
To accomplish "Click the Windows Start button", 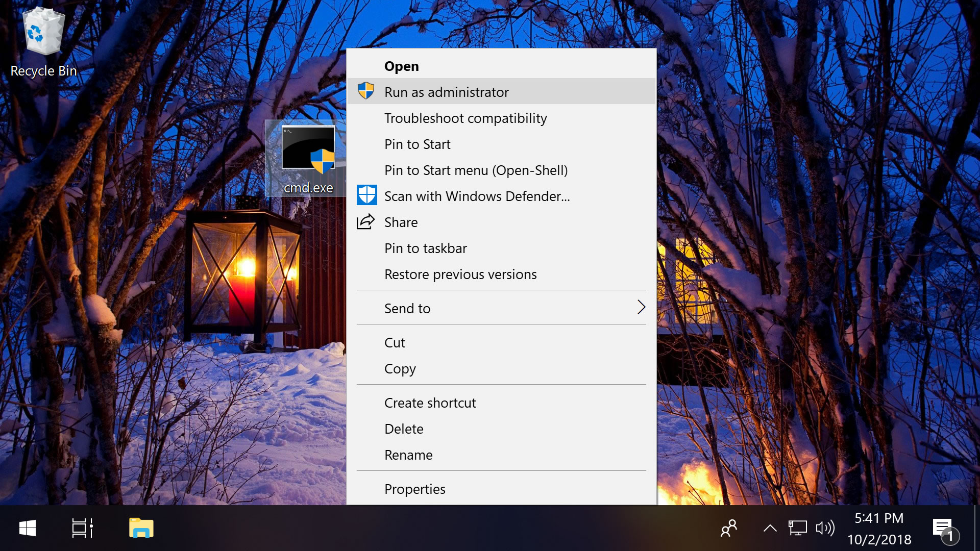I will click(28, 528).
